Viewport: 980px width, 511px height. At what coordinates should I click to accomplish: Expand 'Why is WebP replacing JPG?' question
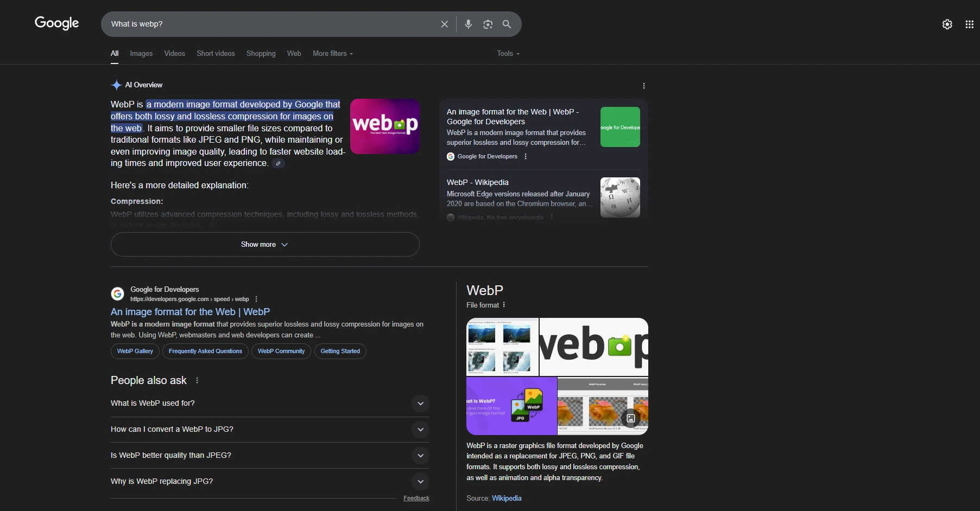click(420, 482)
